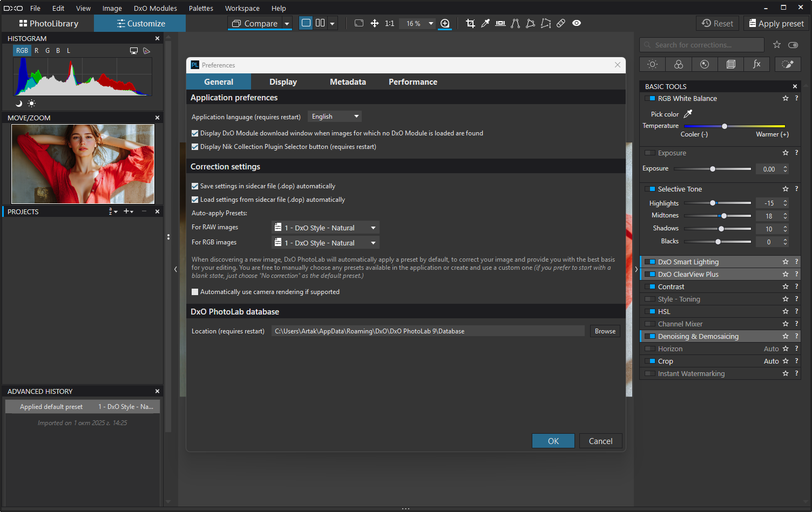
Task: Open the Color corrections three-circles tab
Action: pos(679,64)
